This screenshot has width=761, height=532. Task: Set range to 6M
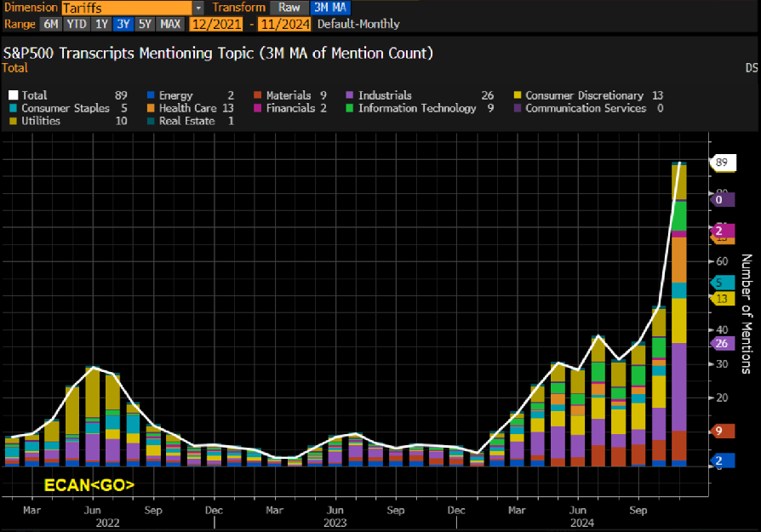click(x=51, y=24)
